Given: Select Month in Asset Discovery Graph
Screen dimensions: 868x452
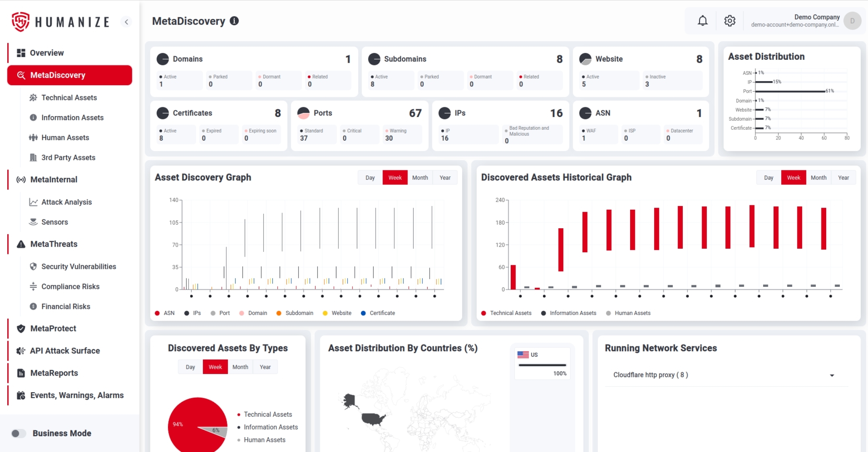Looking at the screenshot, I should [420, 178].
